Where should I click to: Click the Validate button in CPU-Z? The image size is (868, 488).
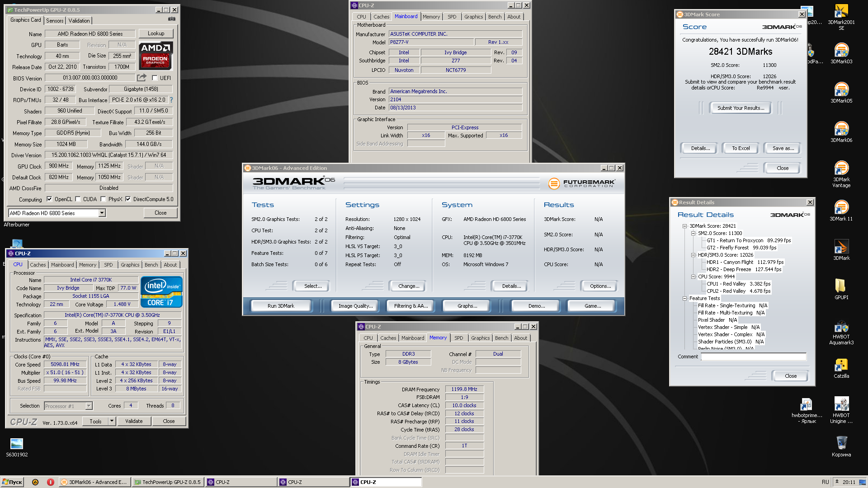[x=134, y=421]
